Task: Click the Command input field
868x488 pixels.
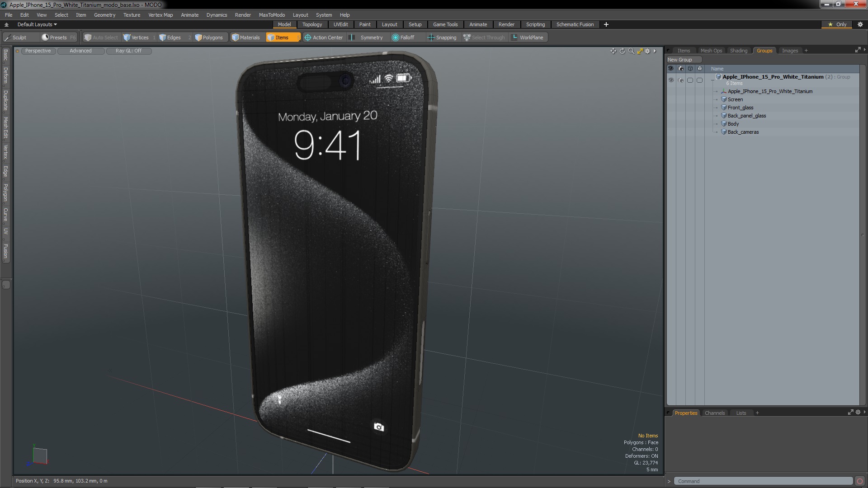Action: (763, 481)
